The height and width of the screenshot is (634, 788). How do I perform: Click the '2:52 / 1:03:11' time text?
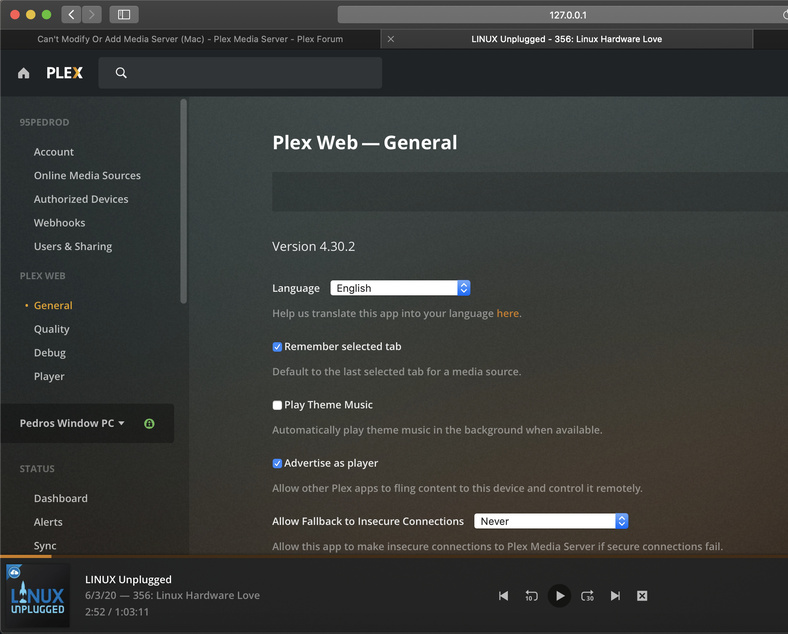tap(117, 612)
